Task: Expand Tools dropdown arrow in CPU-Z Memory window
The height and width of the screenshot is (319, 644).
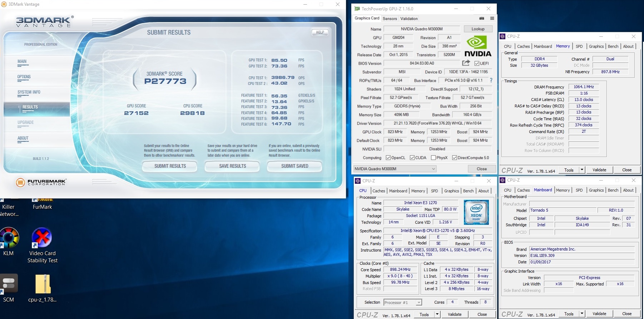Action: [582, 170]
